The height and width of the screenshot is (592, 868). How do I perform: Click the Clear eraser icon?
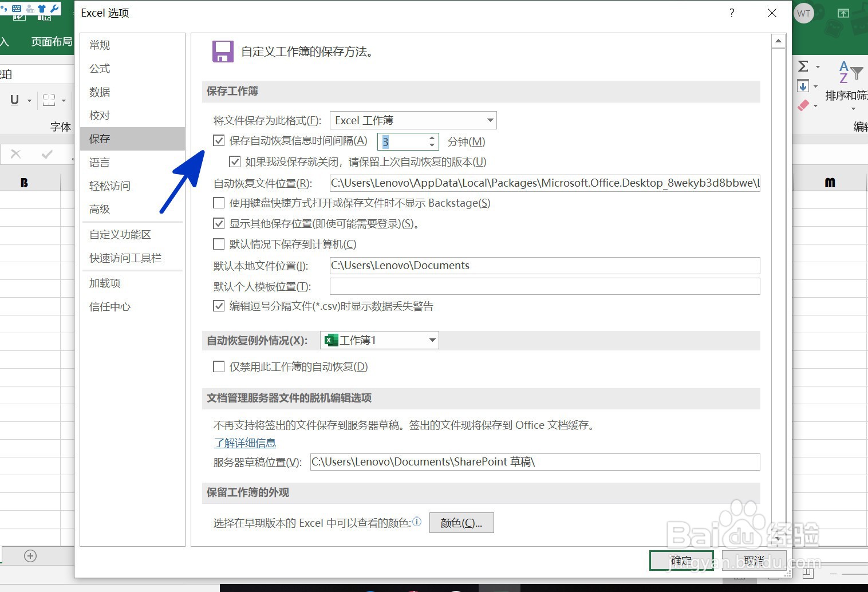(x=803, y=105)
